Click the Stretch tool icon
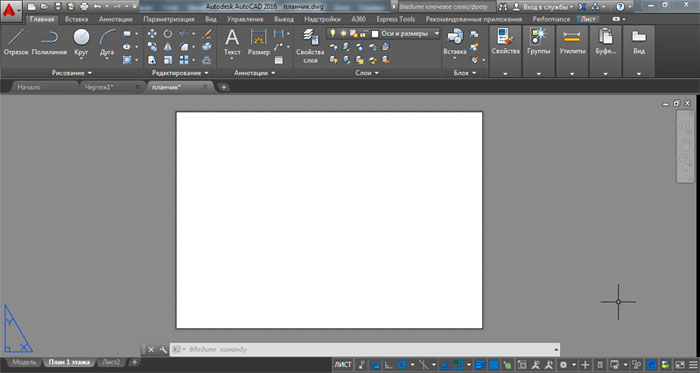 pyautogui.click(x=152, y=60)
